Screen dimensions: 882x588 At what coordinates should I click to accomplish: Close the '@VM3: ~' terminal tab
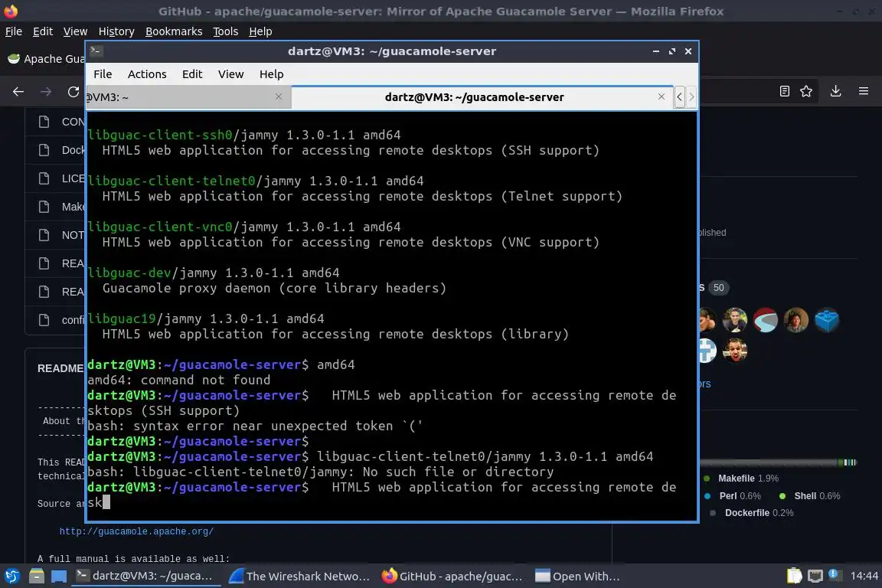[x=279, y=96]
